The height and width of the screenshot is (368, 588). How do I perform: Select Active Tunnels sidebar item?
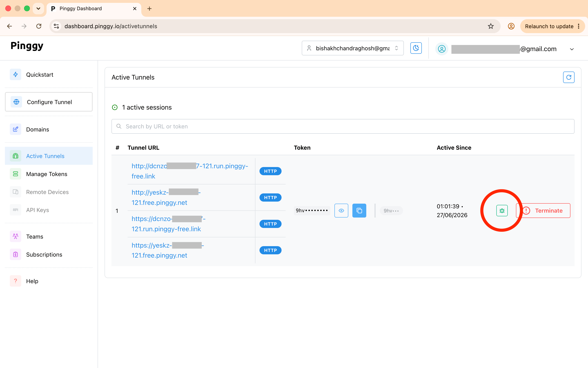(49, 156)
